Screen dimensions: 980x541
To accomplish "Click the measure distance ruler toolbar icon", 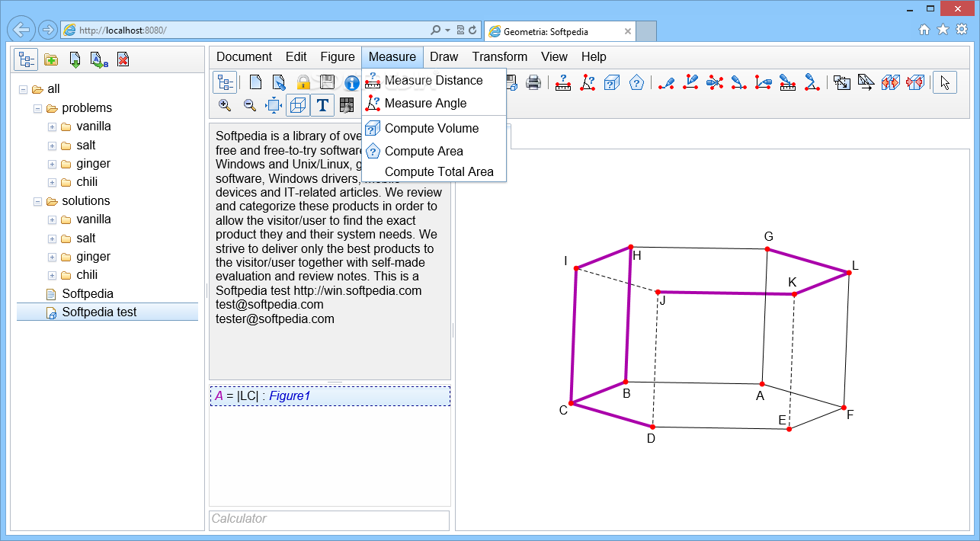I will [x=563, y=82].
